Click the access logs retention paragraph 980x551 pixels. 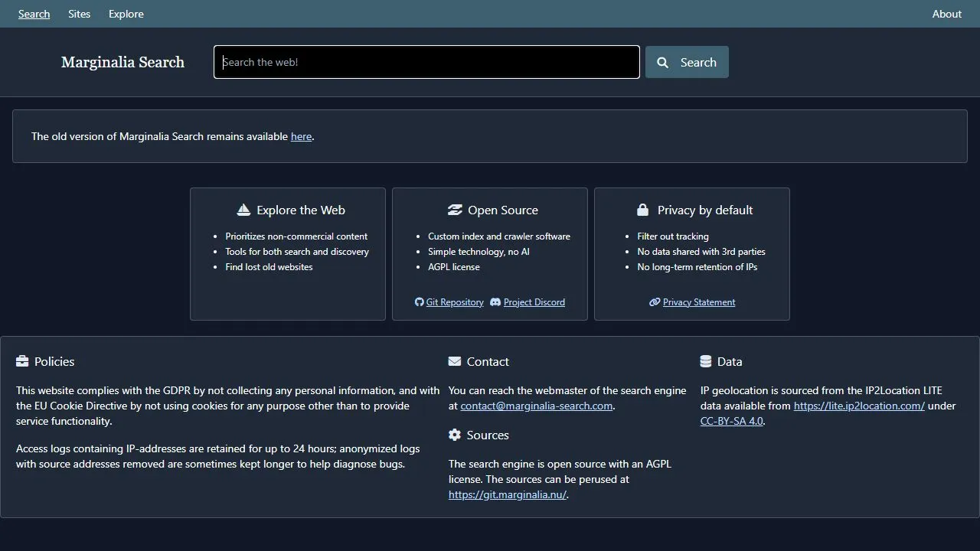tap(218, 456)
